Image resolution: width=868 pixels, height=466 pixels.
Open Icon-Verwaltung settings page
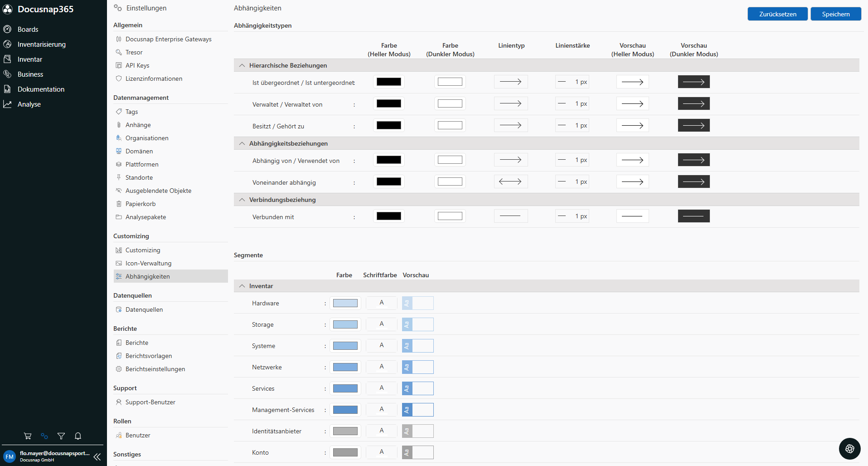point(148,263)
